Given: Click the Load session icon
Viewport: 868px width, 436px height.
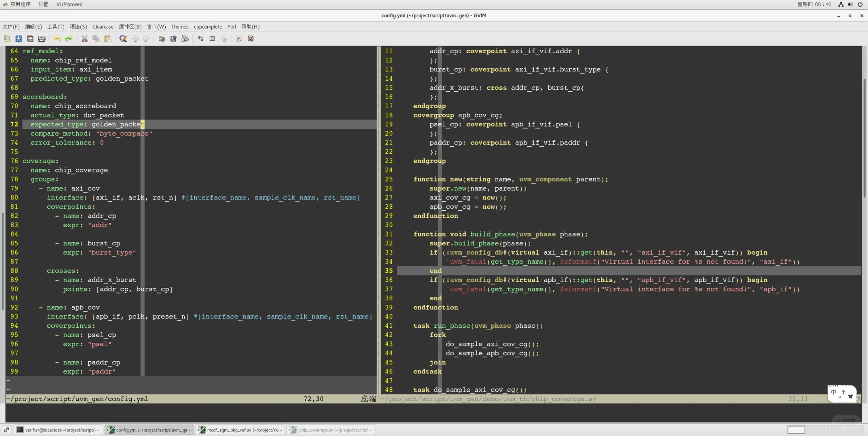Looking at the screenshot, I should [162, 39].
